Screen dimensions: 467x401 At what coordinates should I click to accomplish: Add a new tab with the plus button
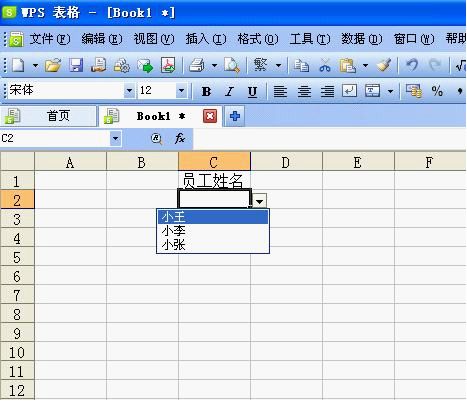coord(235,116)
